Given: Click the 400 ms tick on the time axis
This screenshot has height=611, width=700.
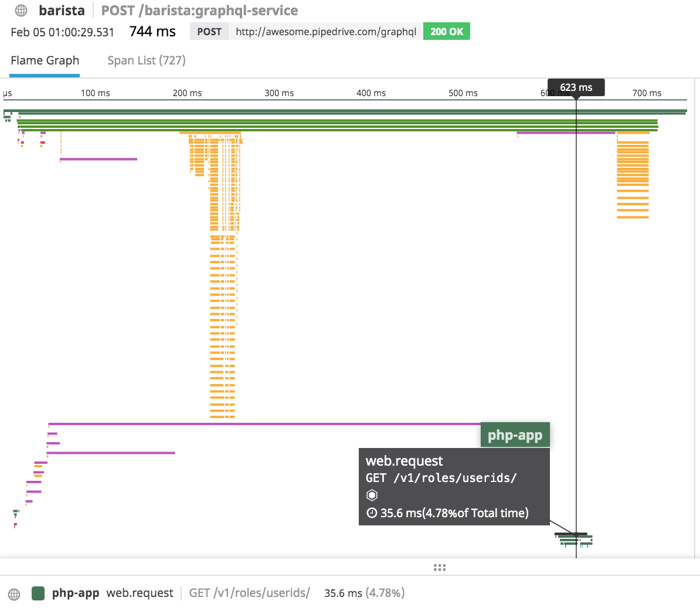Looking at the screenshot, I should pos(371,93).
